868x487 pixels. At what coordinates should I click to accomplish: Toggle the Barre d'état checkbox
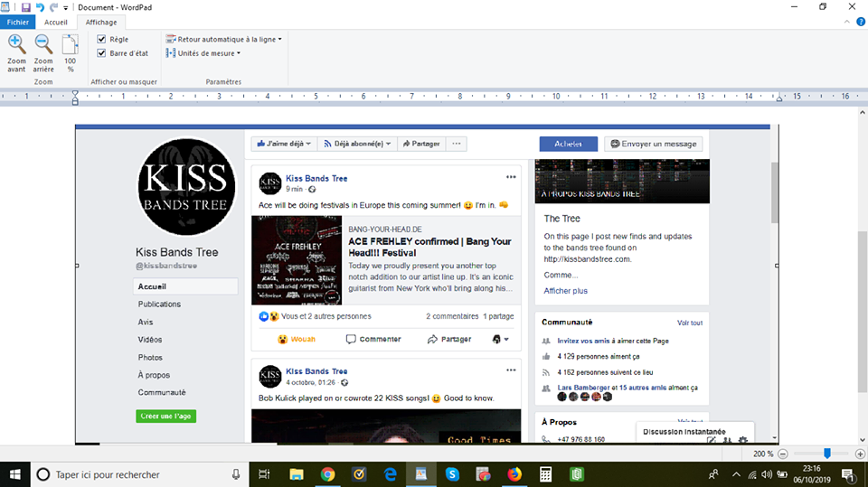pos(102,53)
